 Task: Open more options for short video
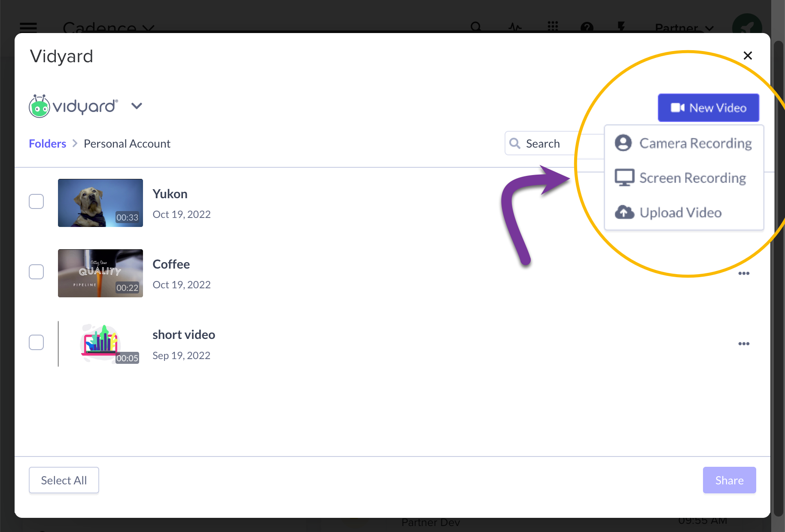[x=744, y=344]
